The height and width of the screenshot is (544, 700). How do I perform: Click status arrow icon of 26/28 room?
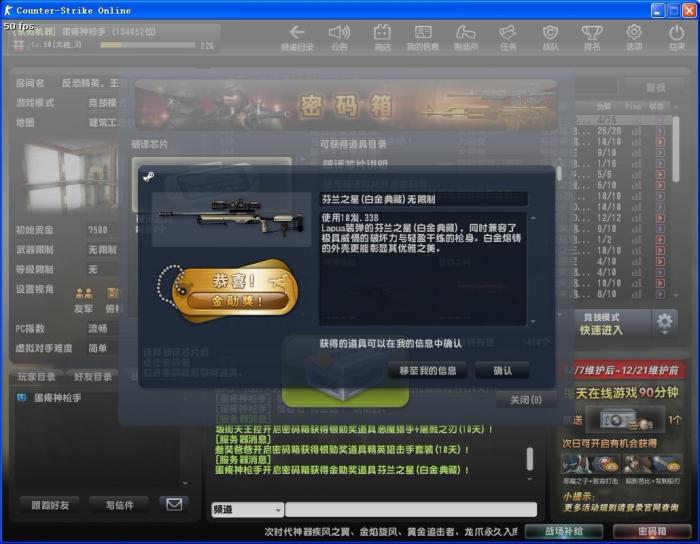coord(660,131)
